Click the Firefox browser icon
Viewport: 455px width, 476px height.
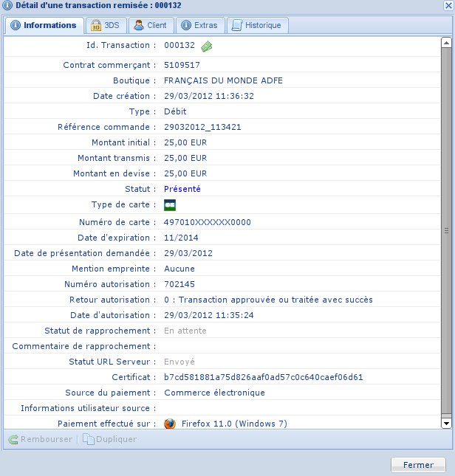pos(170,424)
